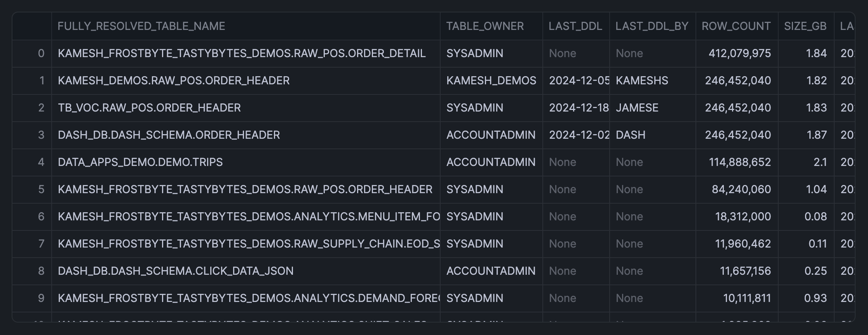Select the JAMESE cell in LAST_DDL_BY
The height and width of the screenshot is (335, 868).
[x=637, y=108]
